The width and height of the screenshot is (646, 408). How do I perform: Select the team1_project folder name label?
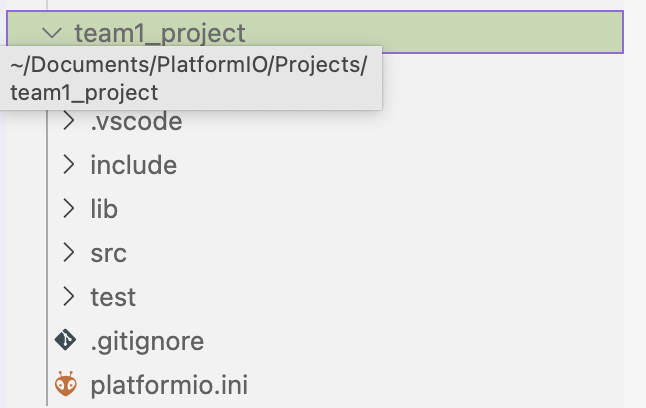point(160,34)
